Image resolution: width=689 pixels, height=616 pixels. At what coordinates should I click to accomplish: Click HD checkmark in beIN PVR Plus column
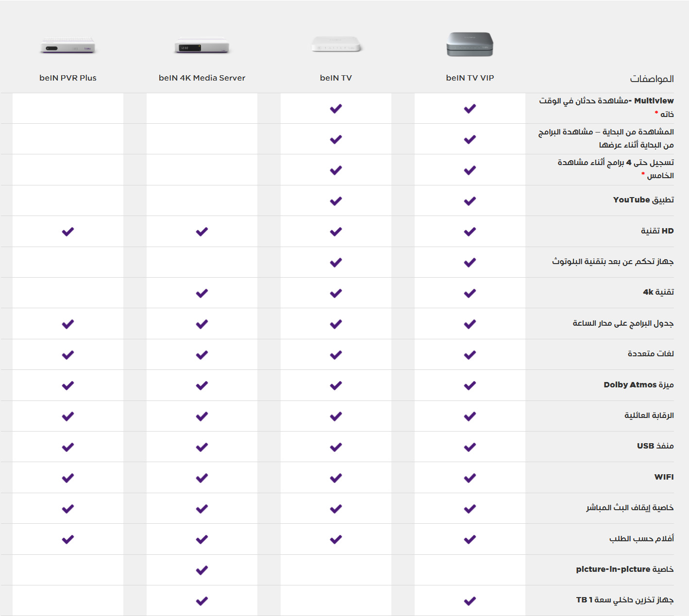68,232
